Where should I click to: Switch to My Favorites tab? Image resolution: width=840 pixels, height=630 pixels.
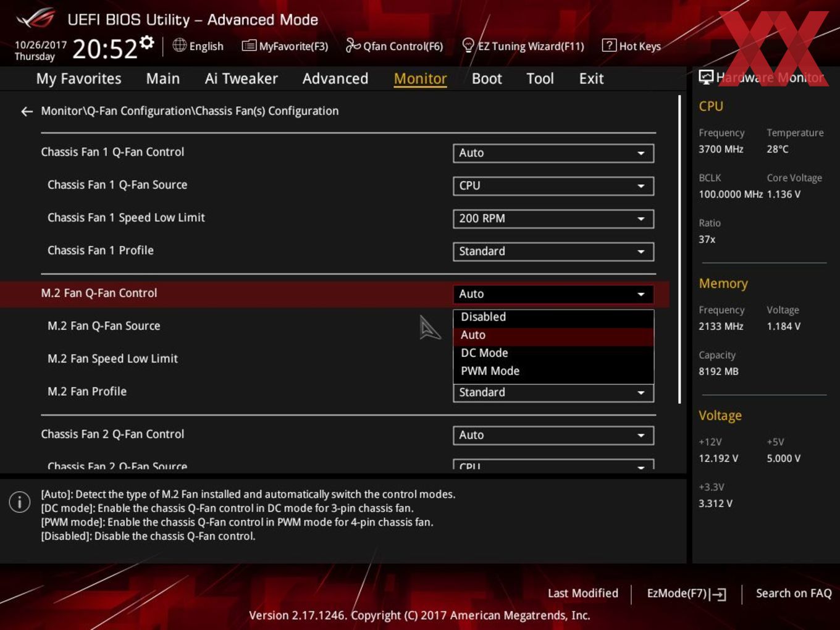tap(78, 78)
